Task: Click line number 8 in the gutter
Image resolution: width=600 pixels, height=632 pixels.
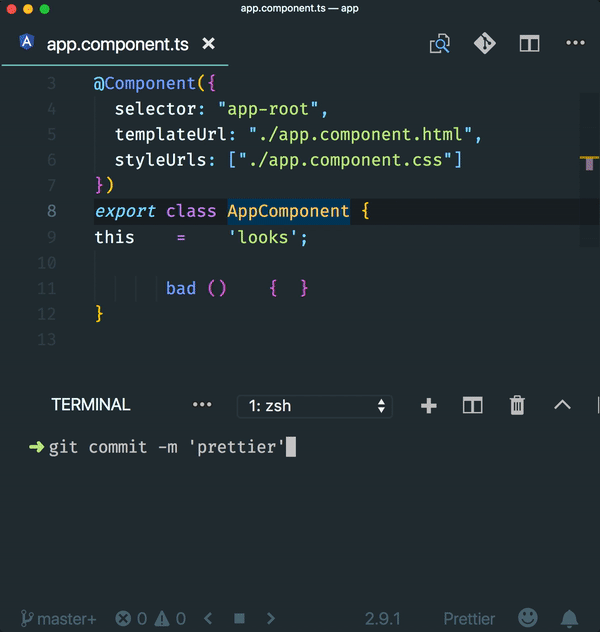Action: coord(52,211)
